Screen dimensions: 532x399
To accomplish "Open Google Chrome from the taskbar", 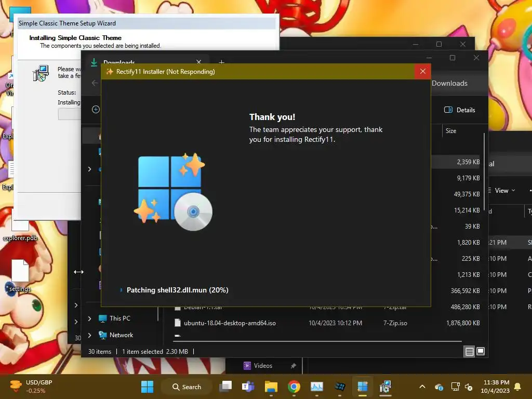I will pyautogui.click(x=294, y=387).
